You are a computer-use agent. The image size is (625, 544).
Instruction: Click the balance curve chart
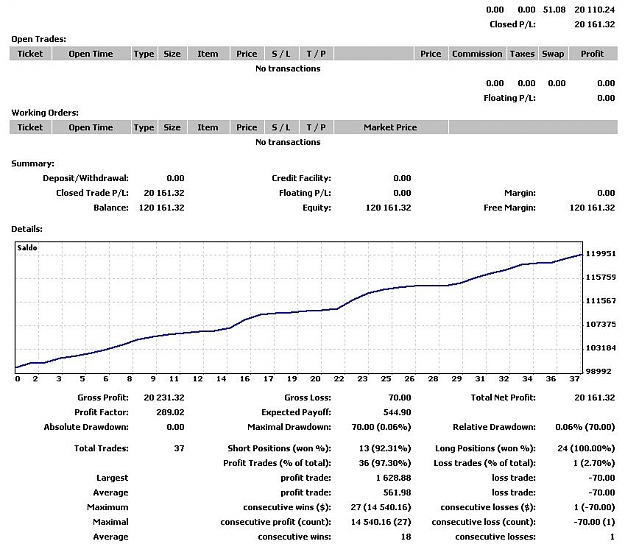pos(299,307)
